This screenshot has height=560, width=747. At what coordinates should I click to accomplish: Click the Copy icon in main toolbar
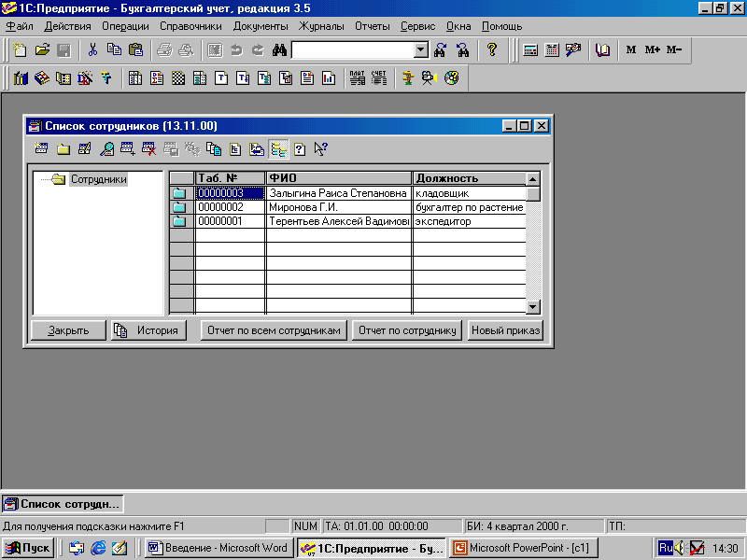[x=114, y=49]
